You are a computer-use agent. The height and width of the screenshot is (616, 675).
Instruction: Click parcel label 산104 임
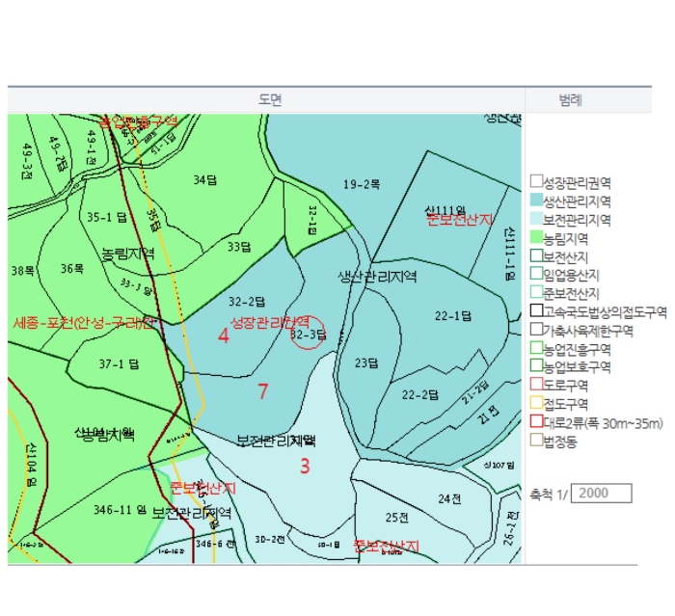click(30, 465)
